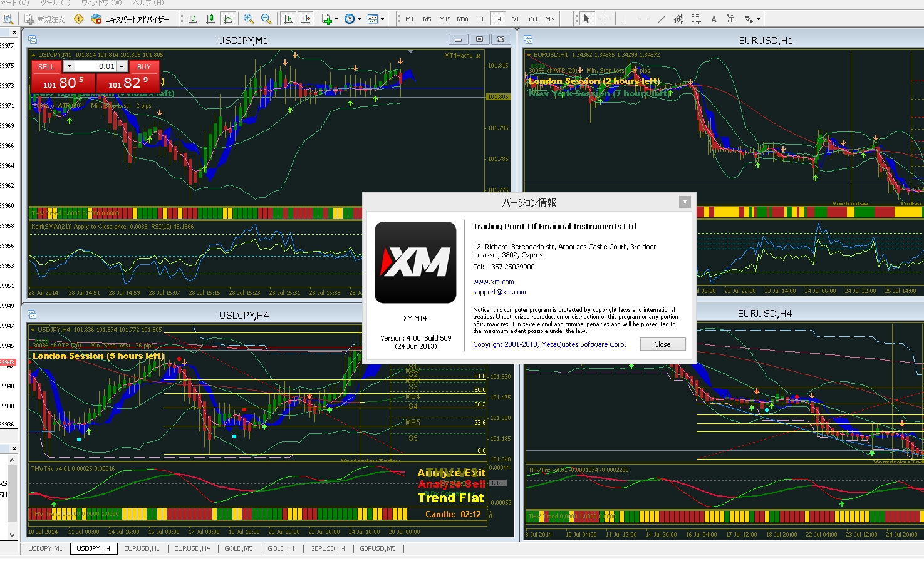The height and width of the screenshot is (561, 924).
Task: Click the sell price 101.80 tile
Action: [63, 83]
